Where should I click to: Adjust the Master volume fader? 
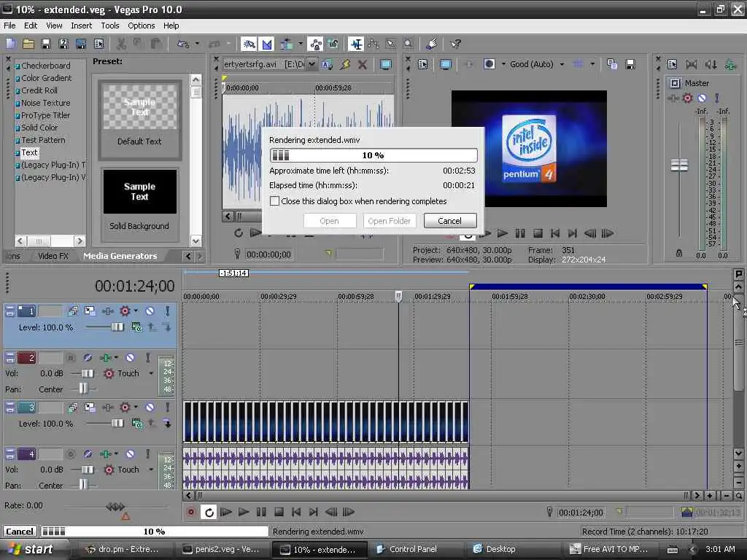coord(679,166)
